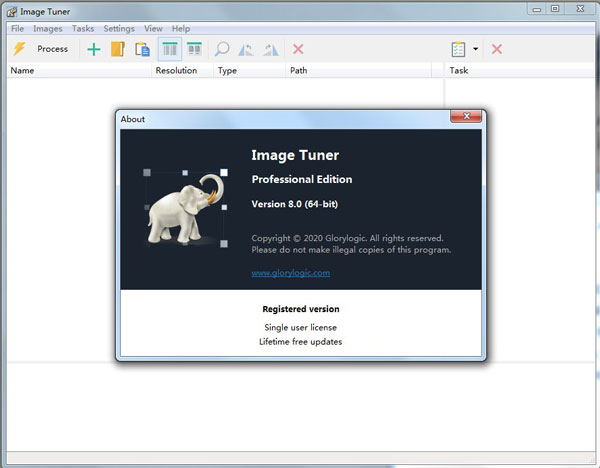The image size is (600, 468).
Task: Open the Tasks menu
Action: coord(83,29)
